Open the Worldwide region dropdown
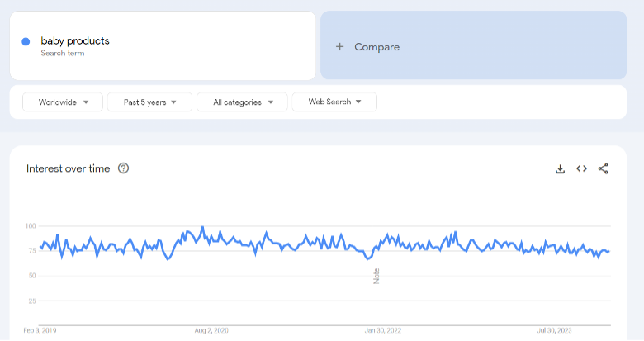The image size is (644, 341). 63,102
